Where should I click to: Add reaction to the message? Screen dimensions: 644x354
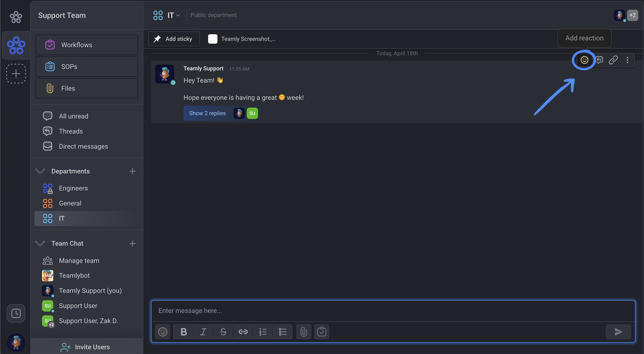pos(585,60)
